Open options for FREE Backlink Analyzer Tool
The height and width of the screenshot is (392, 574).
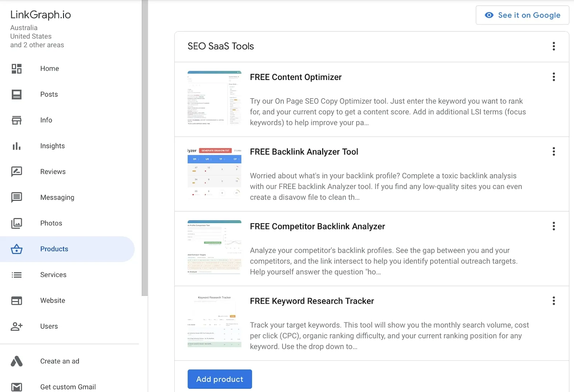pos(554,152)
